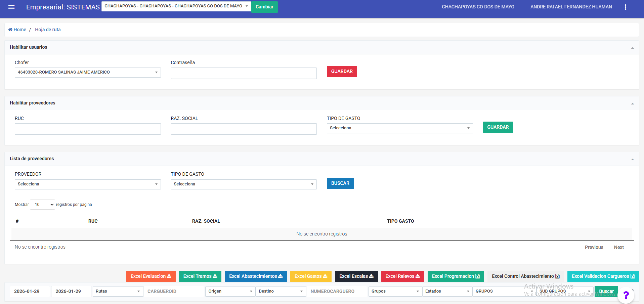Viewport: 644px width, 304px height.
Task: Go to Home breadcrumb link
Action: point(17,30)
